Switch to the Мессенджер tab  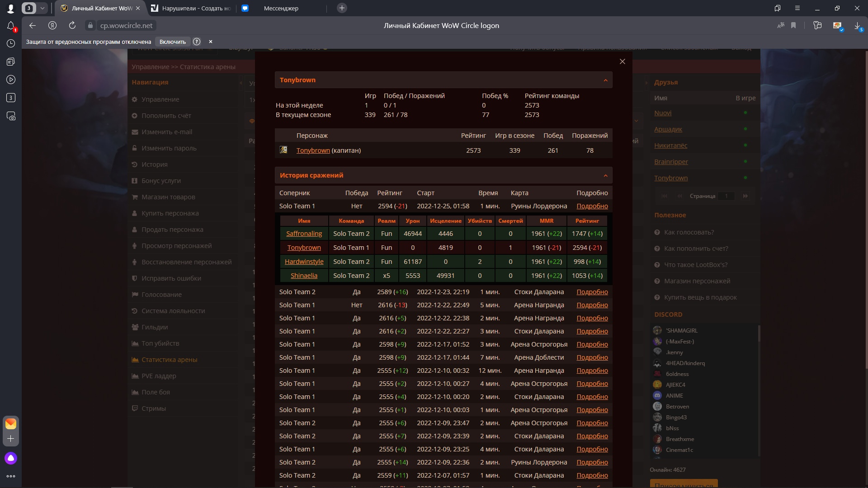point(281,8)
